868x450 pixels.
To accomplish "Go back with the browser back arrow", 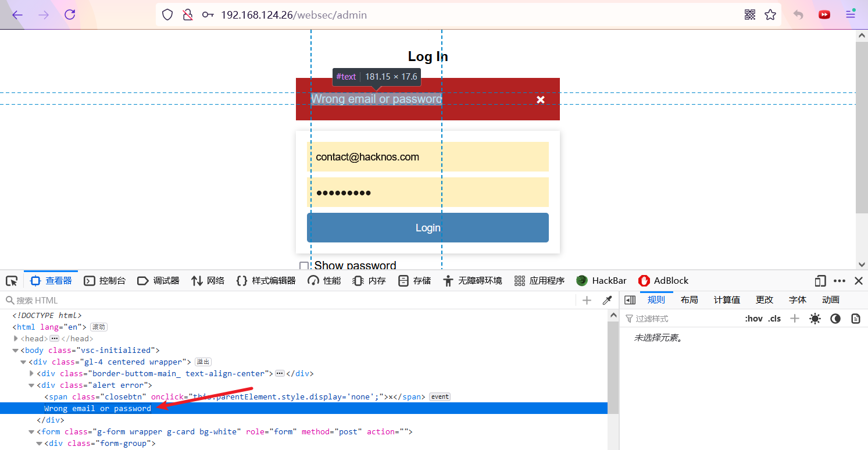I will click(x=17, y=15).
